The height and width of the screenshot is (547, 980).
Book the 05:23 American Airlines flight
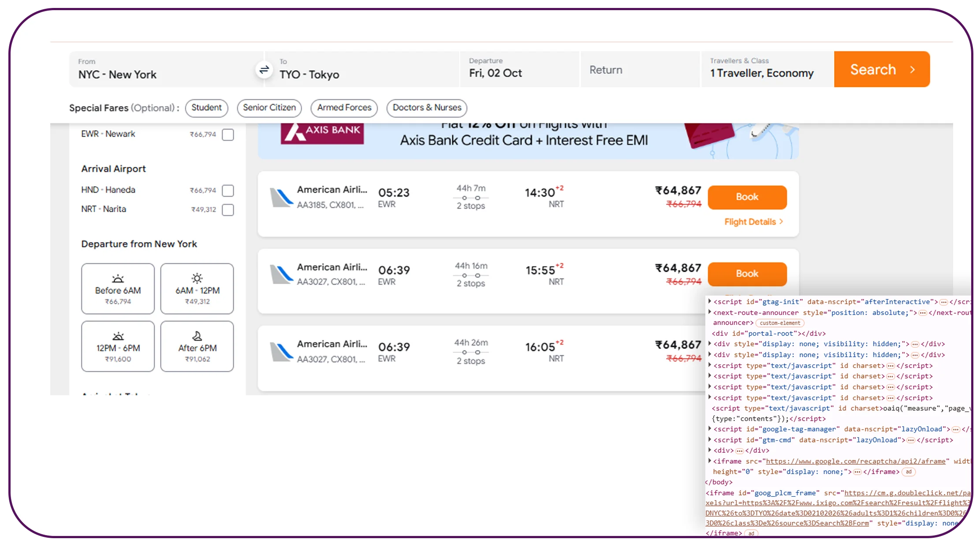coord(747,197)
